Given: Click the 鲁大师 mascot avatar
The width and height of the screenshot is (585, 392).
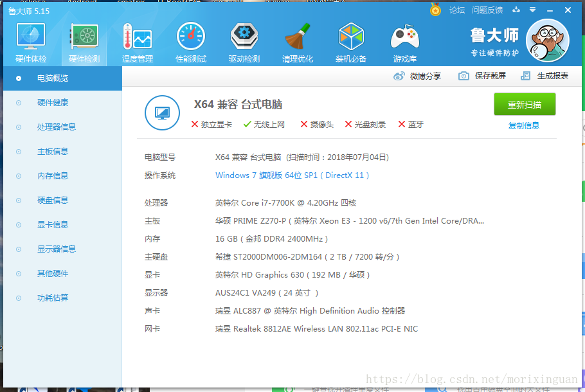Looking at the screenshot, I should (547, 40).
